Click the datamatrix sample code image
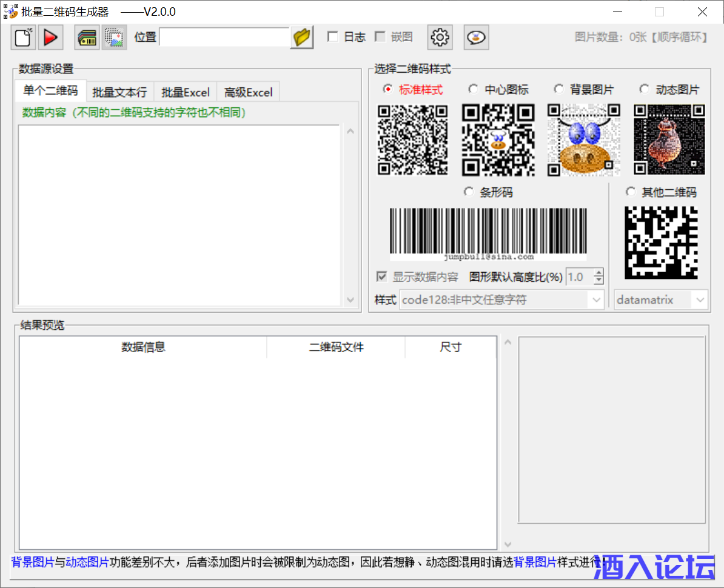724x588 pixels. 661,242
